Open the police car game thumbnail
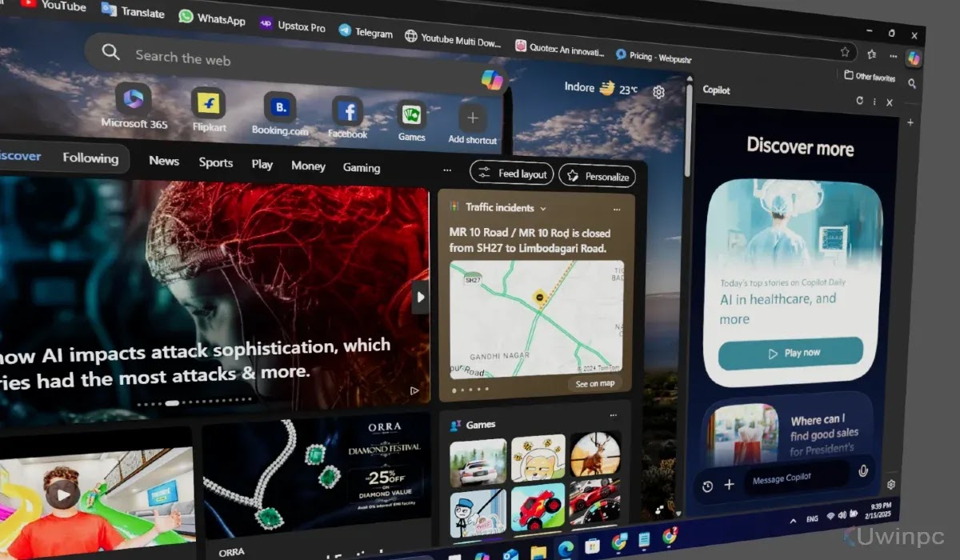This screenshot has width=960, height=560. [x=478, y=462]
